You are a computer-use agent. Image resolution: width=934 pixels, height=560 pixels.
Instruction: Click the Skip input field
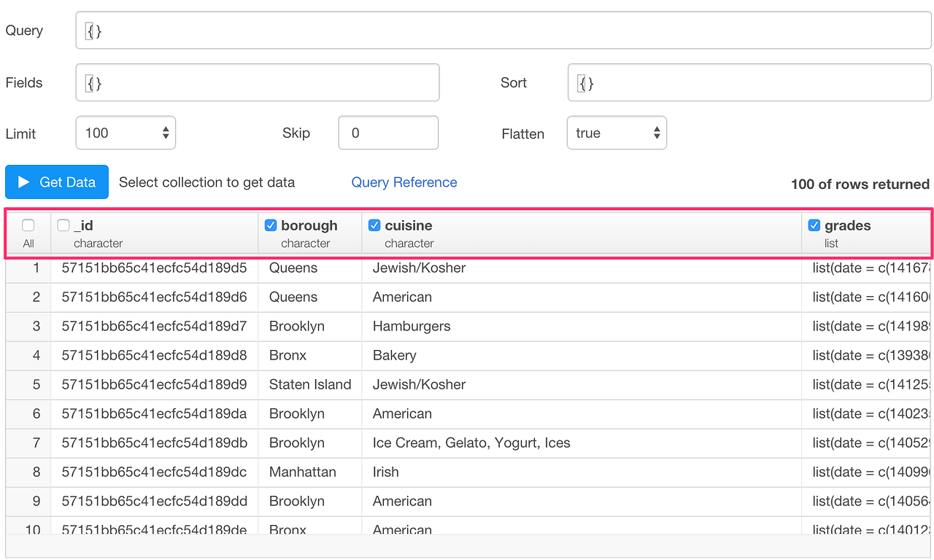387,132
